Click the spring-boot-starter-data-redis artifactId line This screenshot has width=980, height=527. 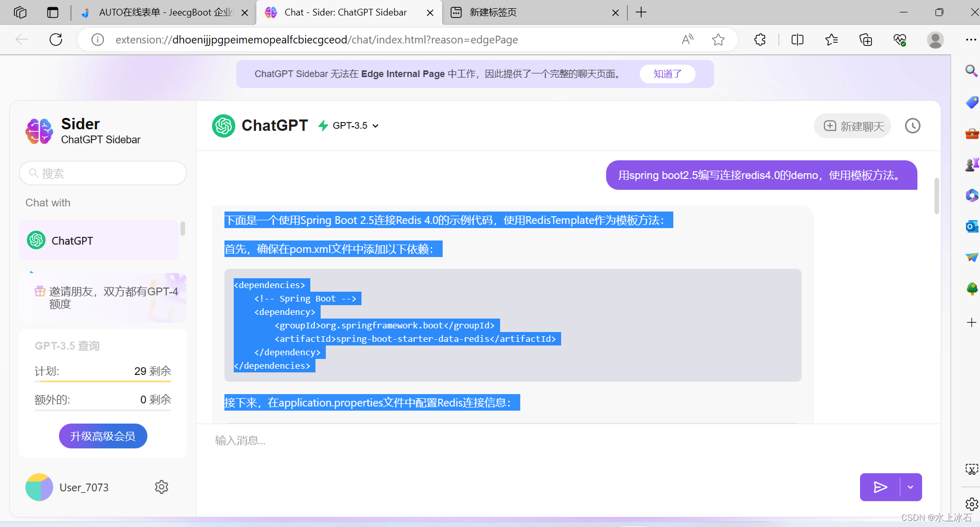415,339
